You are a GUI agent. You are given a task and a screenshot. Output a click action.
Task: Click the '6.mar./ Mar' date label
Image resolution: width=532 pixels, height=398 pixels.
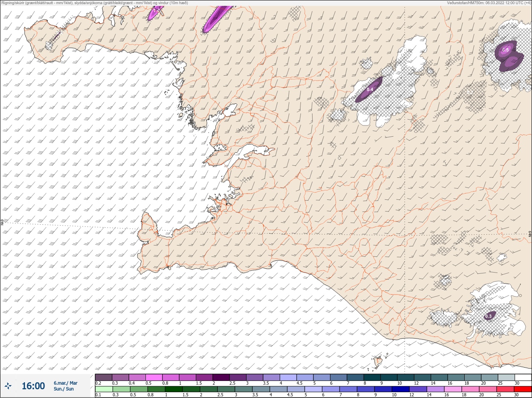pos(65,383)
